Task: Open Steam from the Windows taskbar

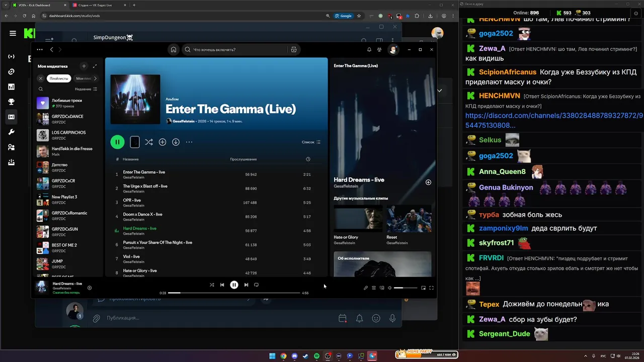Action: (x=305, y=356)
